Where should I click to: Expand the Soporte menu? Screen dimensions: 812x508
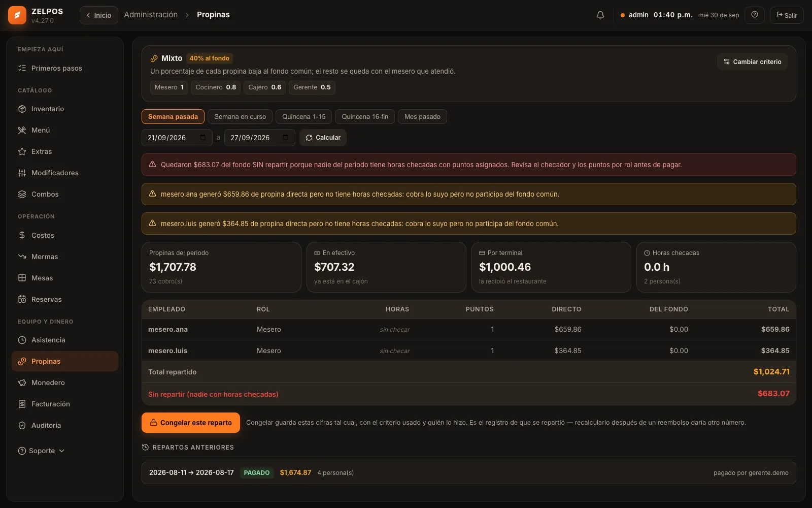(42, 451)
